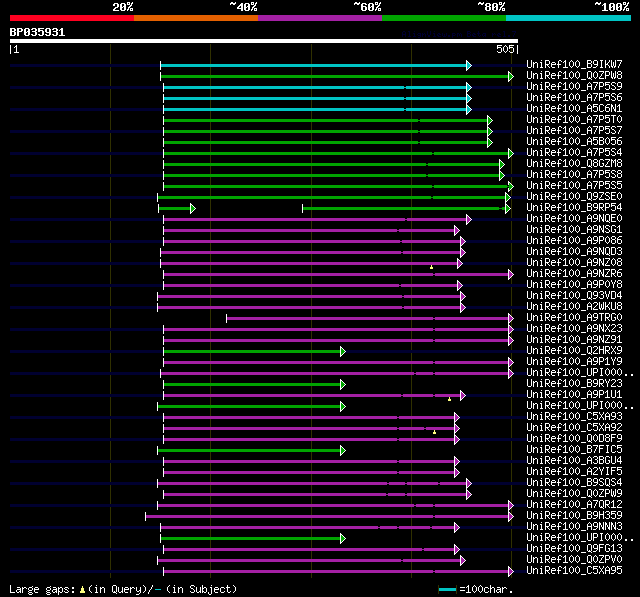Click the arrowhead on UniRef100_B9SQS4 row
This screenshot has height=597, width=640.
469,484
